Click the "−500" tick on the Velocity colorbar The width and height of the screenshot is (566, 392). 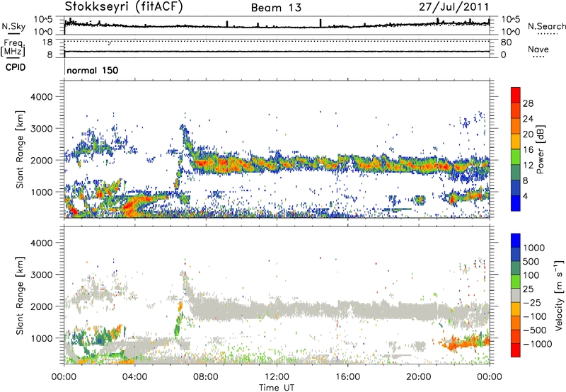(x=534, y=330)
